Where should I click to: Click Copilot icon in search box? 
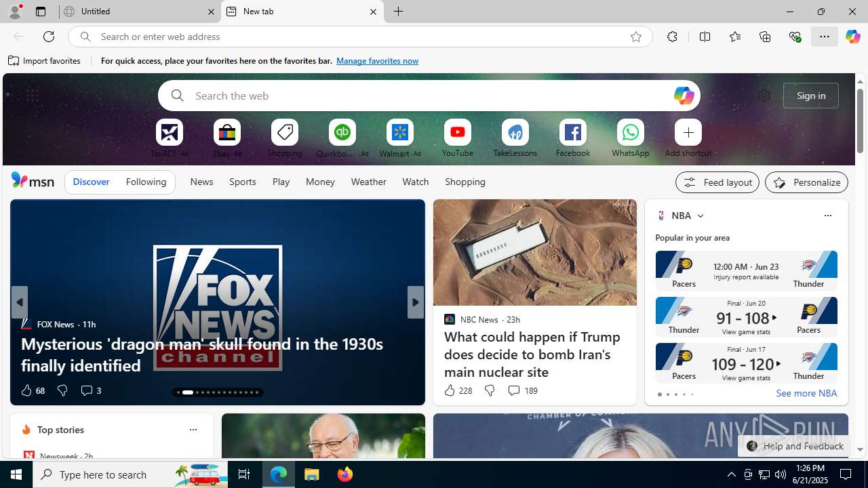pyautogui.click(x=684, y=96)
